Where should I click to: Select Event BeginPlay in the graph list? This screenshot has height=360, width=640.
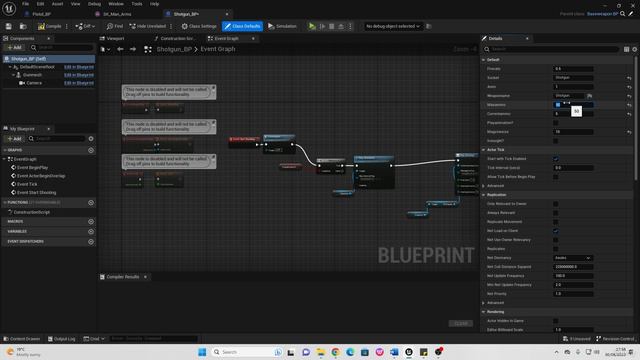(32, 167)
